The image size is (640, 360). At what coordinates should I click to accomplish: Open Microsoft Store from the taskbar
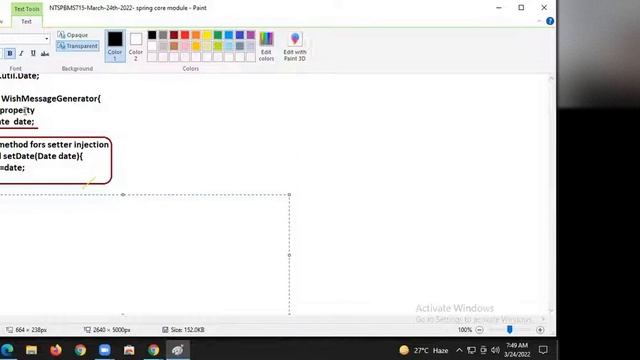tap(129, 350)
